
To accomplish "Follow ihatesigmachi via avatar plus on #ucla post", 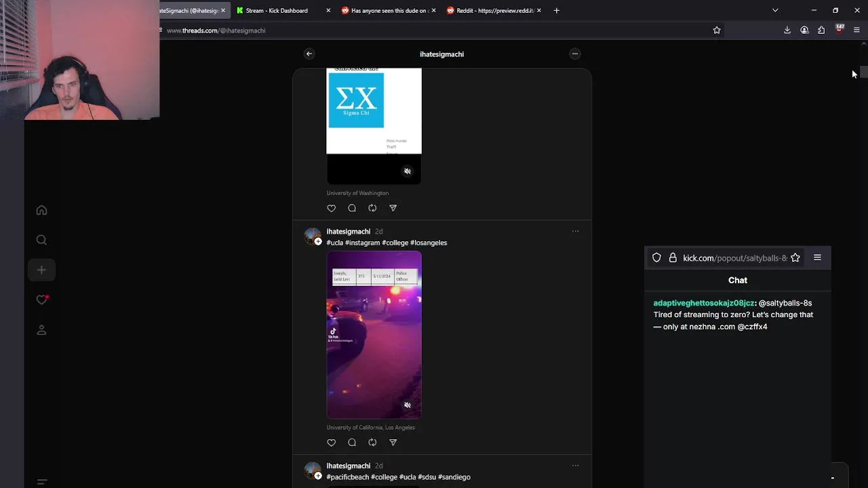I will (x=318, y=242).
